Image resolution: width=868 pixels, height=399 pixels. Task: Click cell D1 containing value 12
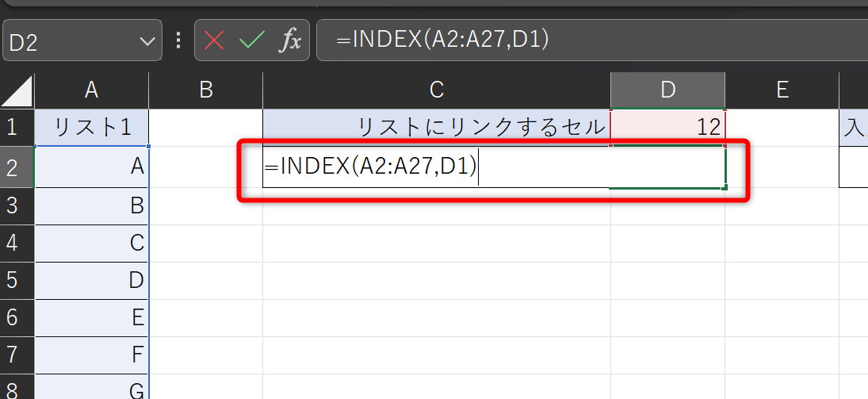click(667, 127)
